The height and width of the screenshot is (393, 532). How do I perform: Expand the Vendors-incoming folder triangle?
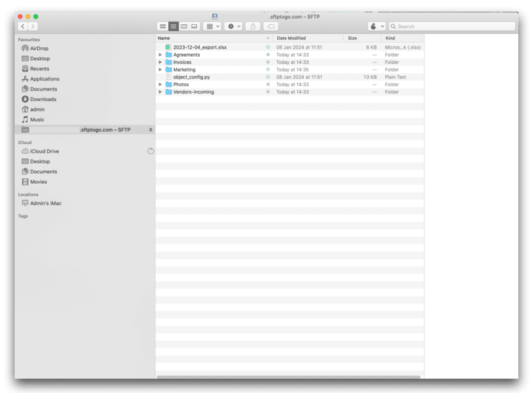(x=160, y=92)
